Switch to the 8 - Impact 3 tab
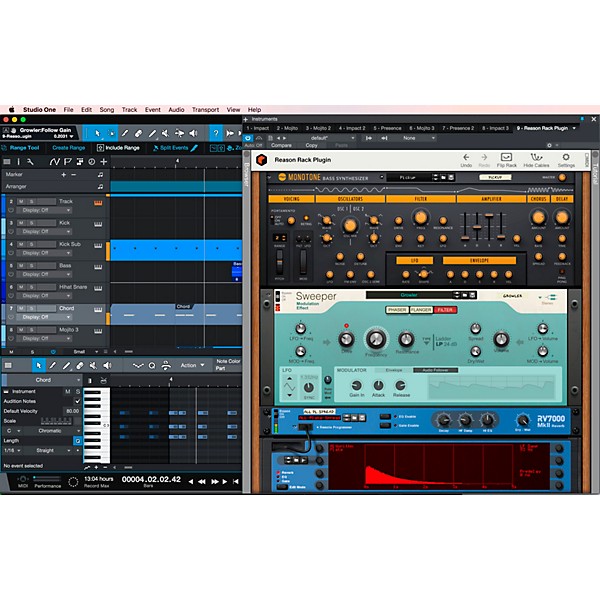The height and width of the screenshot is (600, 600). pos(495,128)
